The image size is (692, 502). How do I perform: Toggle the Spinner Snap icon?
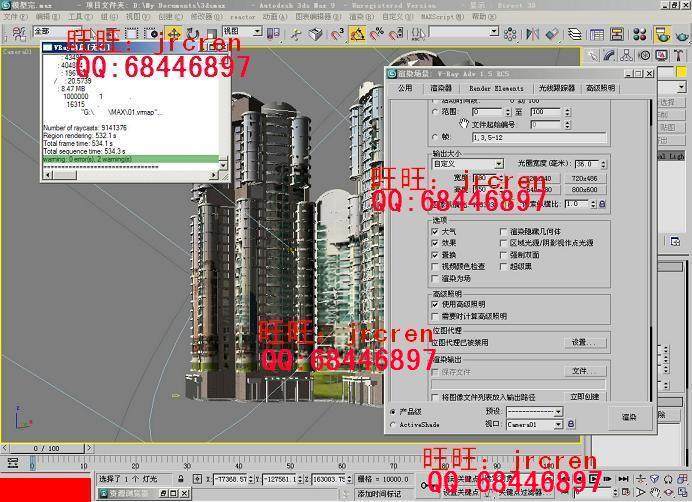(396, 34)
